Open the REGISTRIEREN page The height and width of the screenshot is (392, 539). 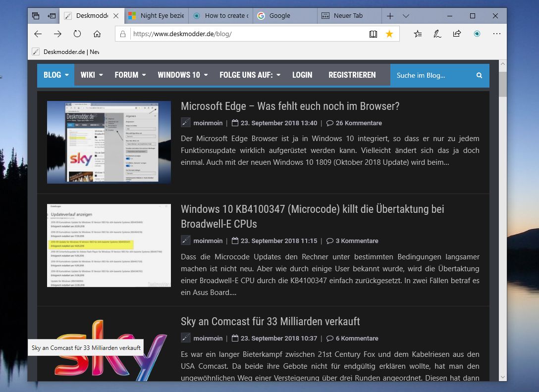pos(352,75)
